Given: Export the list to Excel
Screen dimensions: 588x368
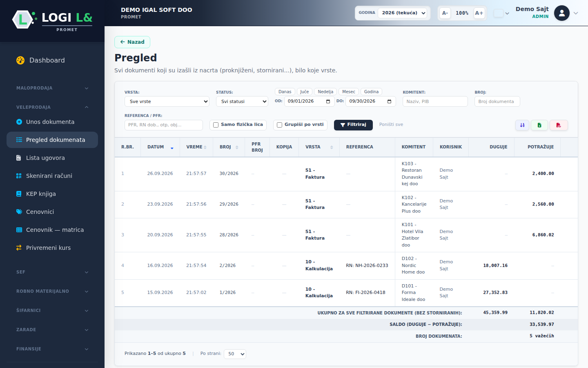Looking at the screenshot, I should (539, 125).
